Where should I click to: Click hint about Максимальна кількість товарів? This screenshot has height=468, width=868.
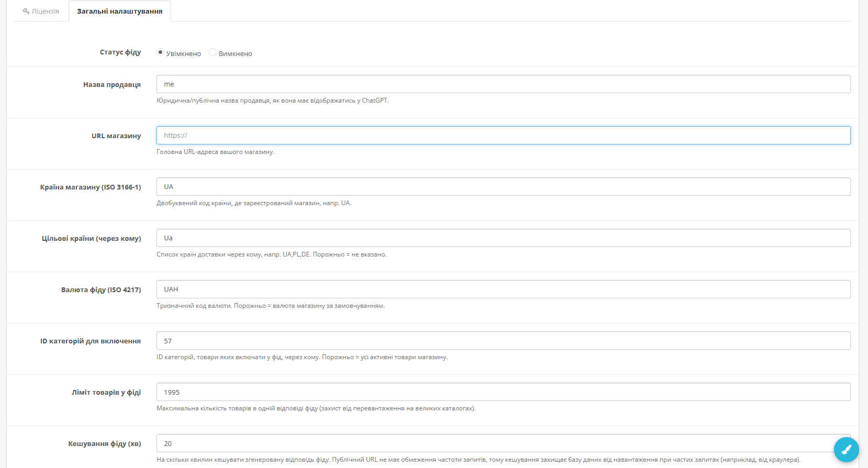coord(316,408)
